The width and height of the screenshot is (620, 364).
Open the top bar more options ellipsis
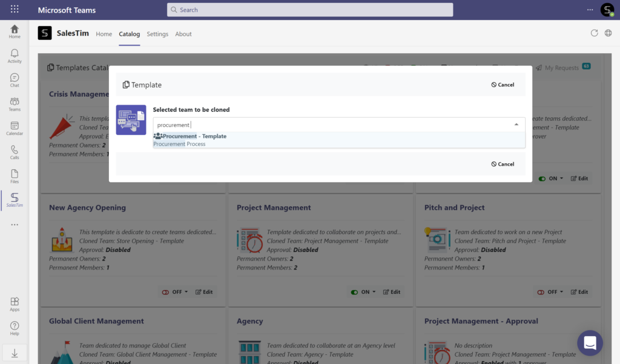[590, 10]
